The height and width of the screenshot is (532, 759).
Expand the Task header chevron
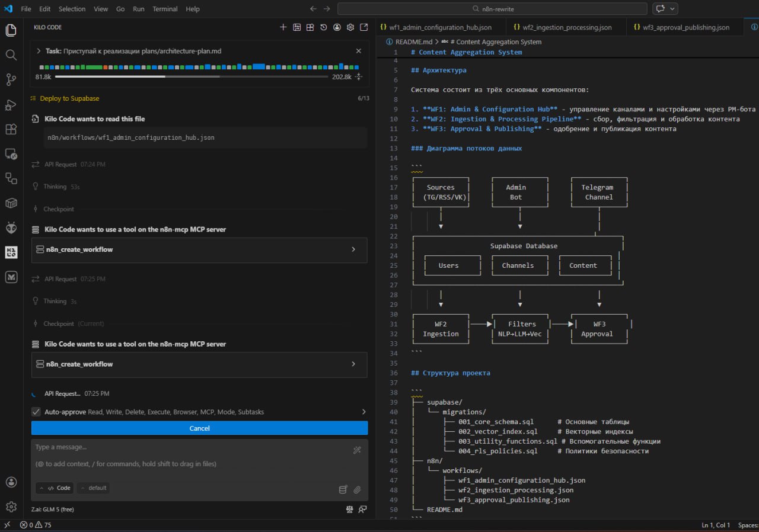pyautogui.click(x=39, y=52)
